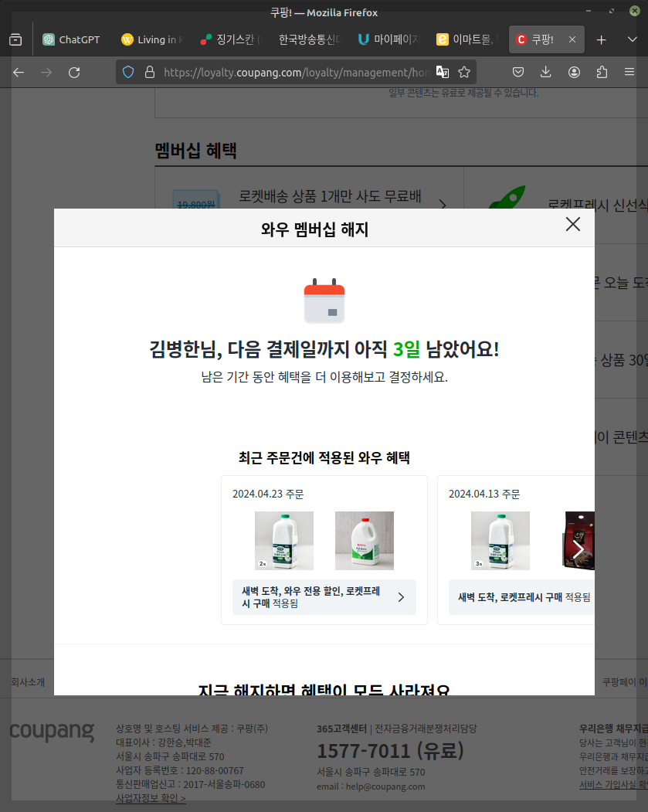
Task: Close the 와우 멤버십 해지 dialog
Action: [573, 224]
